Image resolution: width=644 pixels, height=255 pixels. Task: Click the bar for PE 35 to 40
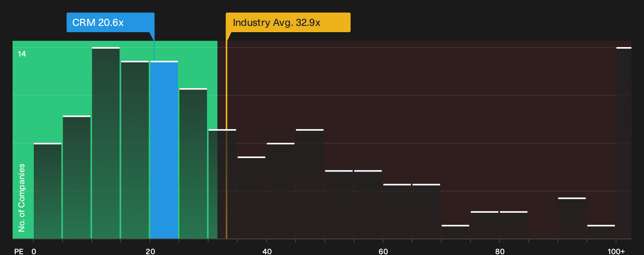[251, 198]
